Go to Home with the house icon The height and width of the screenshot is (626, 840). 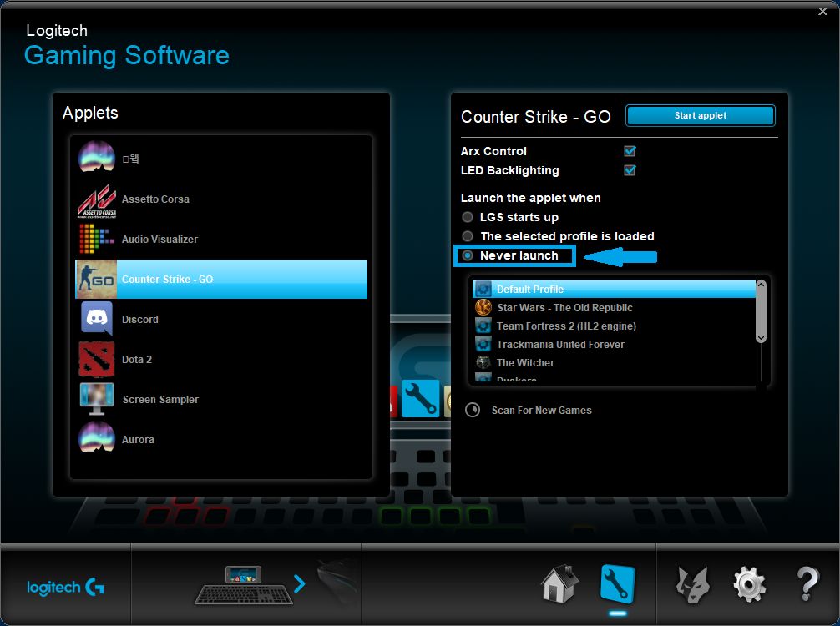(x=559, y=584)
